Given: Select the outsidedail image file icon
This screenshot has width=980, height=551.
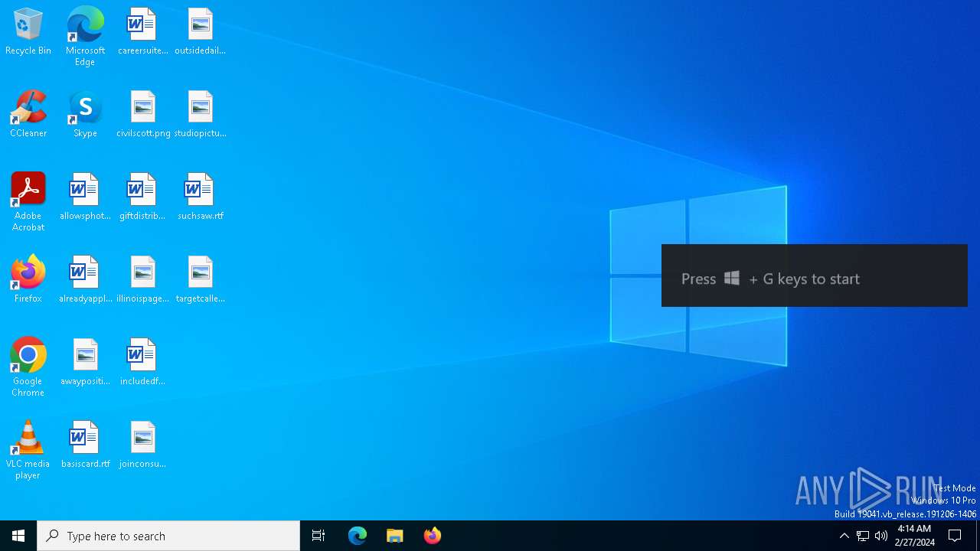Looking at the screenshot, I should click(x=200, y=32).
